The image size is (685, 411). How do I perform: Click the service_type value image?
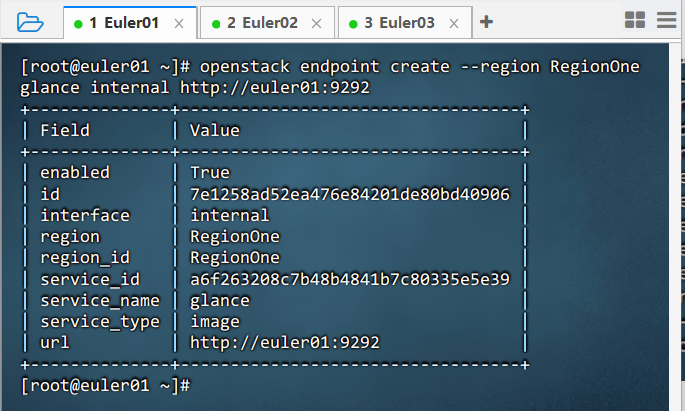[215, 322]
